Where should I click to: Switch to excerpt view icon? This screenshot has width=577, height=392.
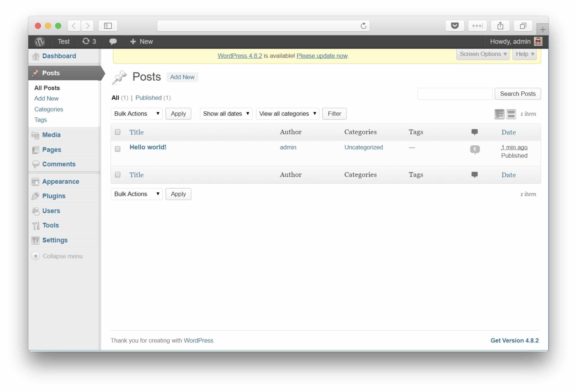[511, 114]
